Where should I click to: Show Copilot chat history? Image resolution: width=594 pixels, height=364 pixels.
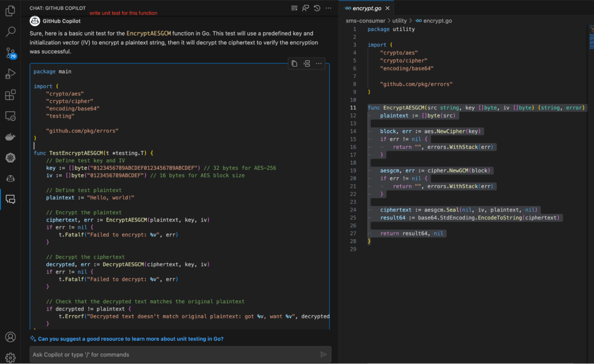pyautogui.click(x=317, y=8)
